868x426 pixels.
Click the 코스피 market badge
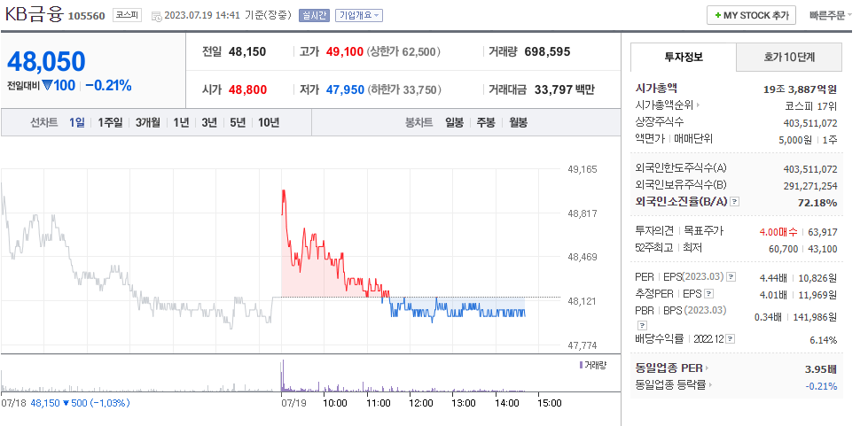tap(128, 15)
